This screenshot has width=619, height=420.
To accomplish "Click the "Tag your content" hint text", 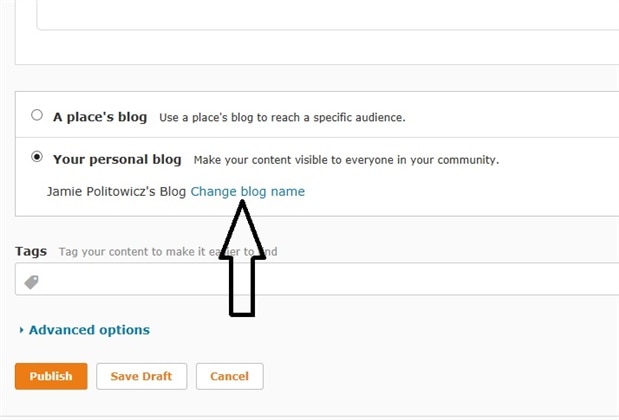I will [x=130, y=252].
